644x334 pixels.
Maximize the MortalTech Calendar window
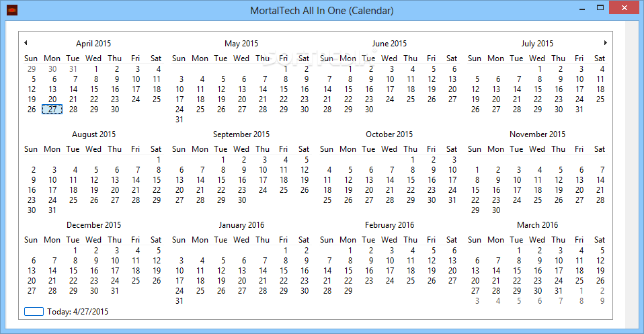pos(600,8)
